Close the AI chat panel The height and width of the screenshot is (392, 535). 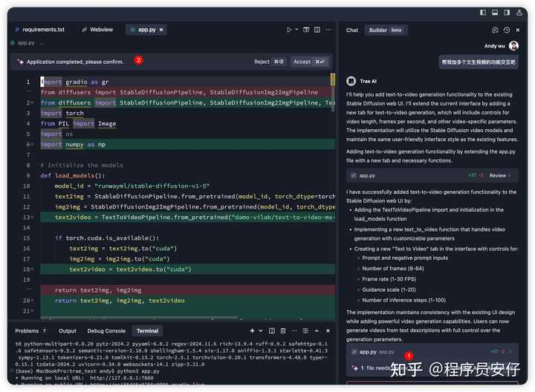518,30
